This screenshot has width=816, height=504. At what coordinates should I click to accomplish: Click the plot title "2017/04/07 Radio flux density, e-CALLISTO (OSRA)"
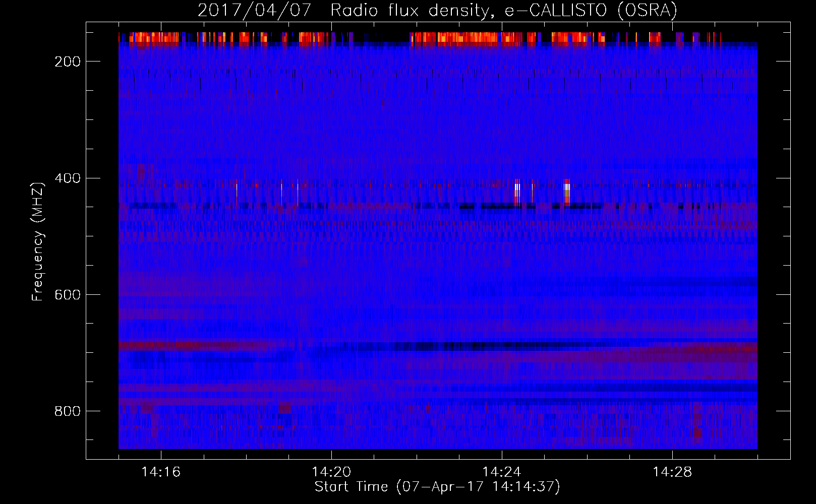pos(437,10)
